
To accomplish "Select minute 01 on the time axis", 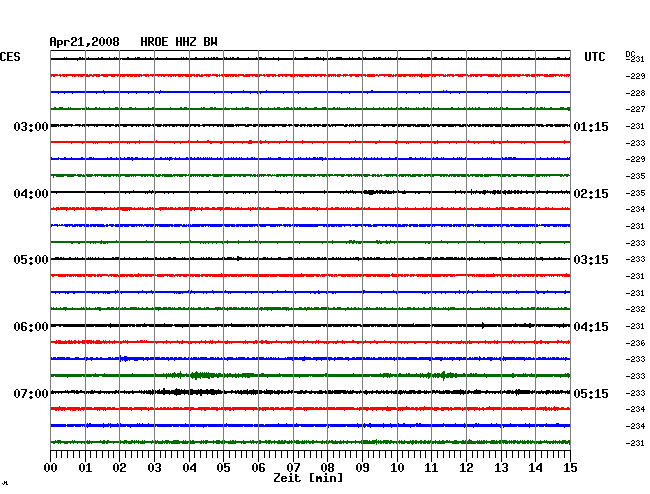I will [x=85, y=467].
